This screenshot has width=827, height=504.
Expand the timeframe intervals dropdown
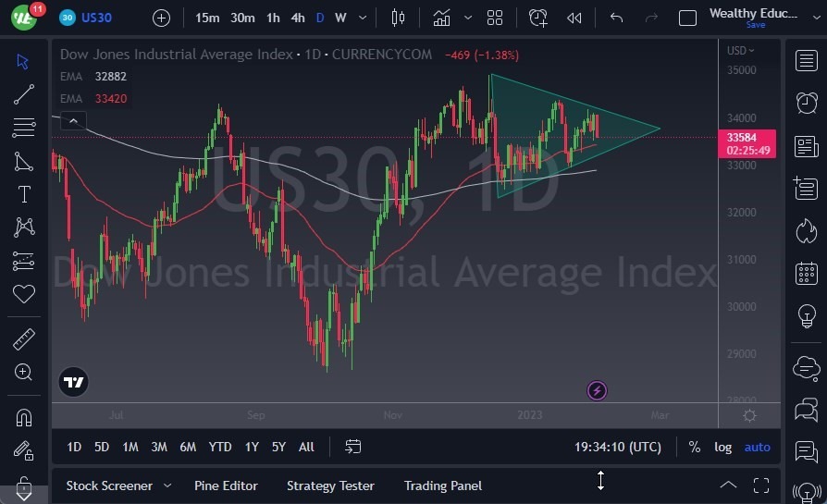[363, 18]
